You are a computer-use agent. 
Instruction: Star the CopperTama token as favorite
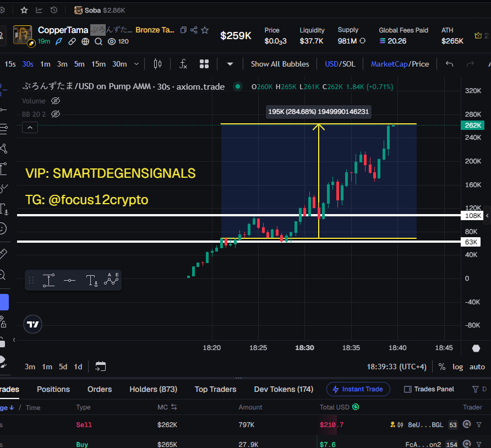click(205, 30)
